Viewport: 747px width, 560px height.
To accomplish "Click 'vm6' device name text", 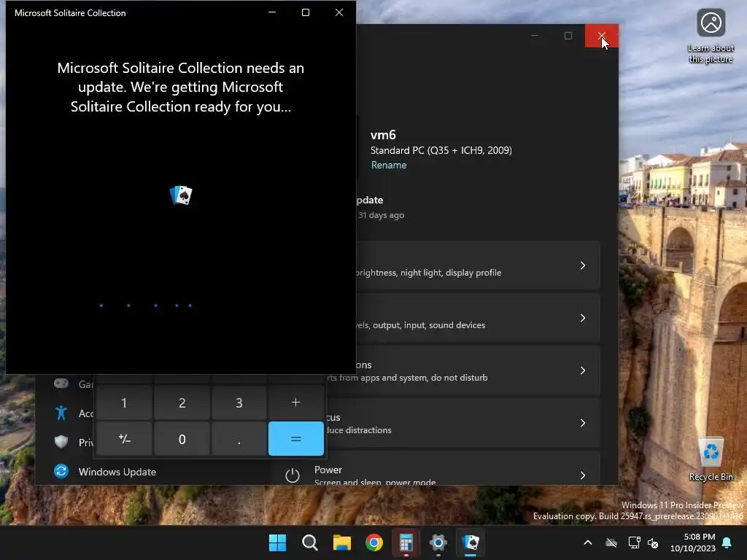I will pyautogui.click(x=383, y=135).
